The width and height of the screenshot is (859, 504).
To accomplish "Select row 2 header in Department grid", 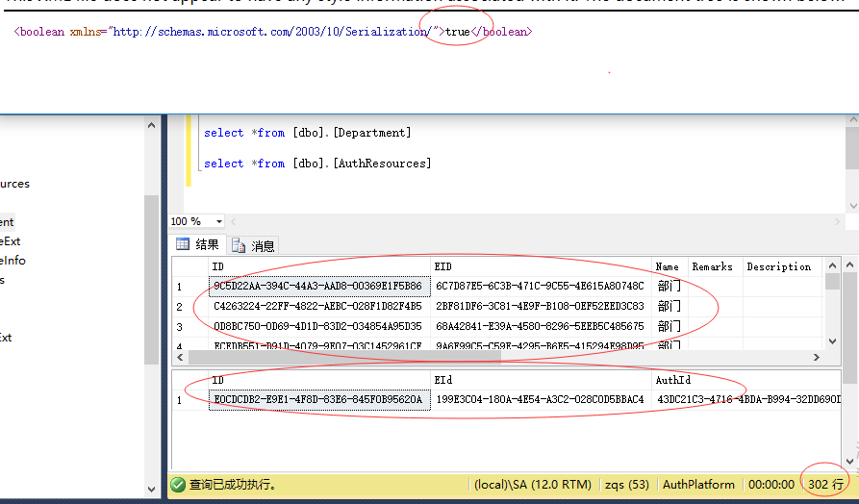I will (x=190, y=307).
